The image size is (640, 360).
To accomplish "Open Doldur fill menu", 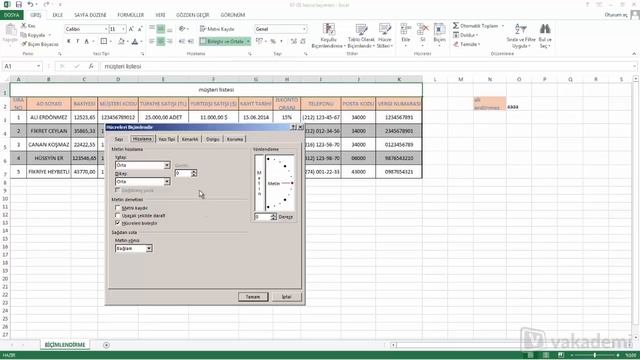I will (466, 35).
